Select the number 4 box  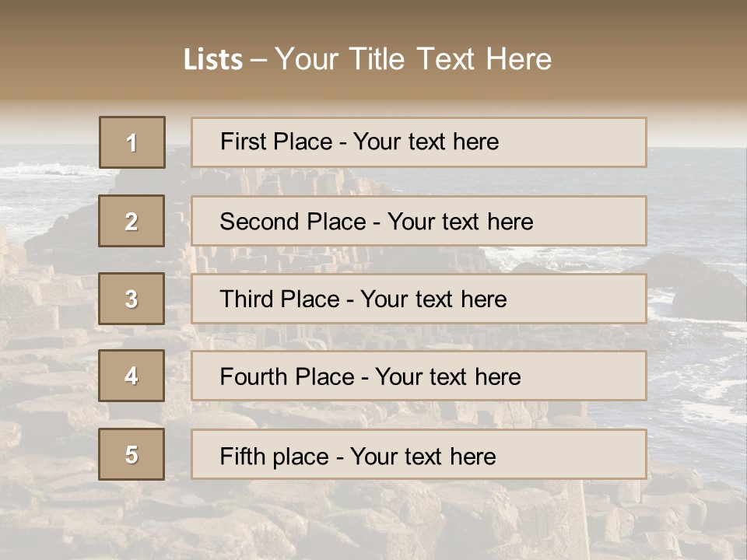click(132, 376)
